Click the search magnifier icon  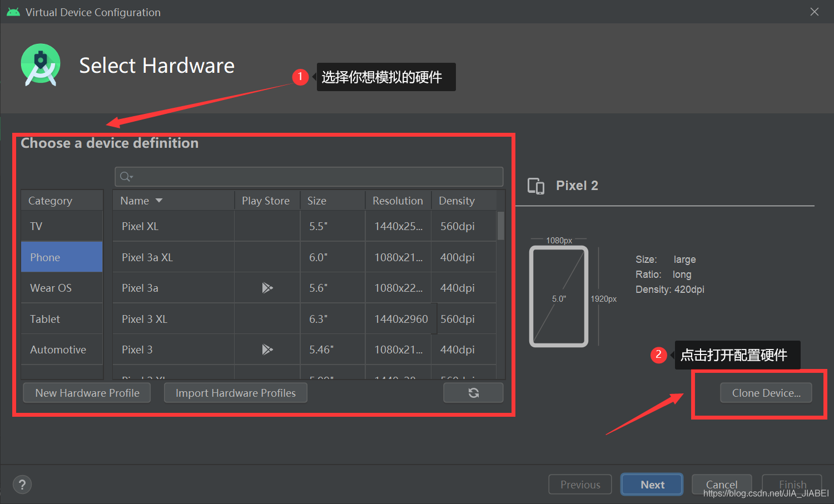pyautogui.click(x=126, y=177)
